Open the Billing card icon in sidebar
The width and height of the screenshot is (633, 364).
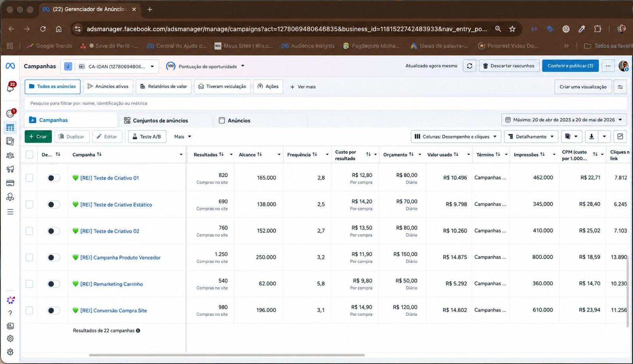coord(10,183)
